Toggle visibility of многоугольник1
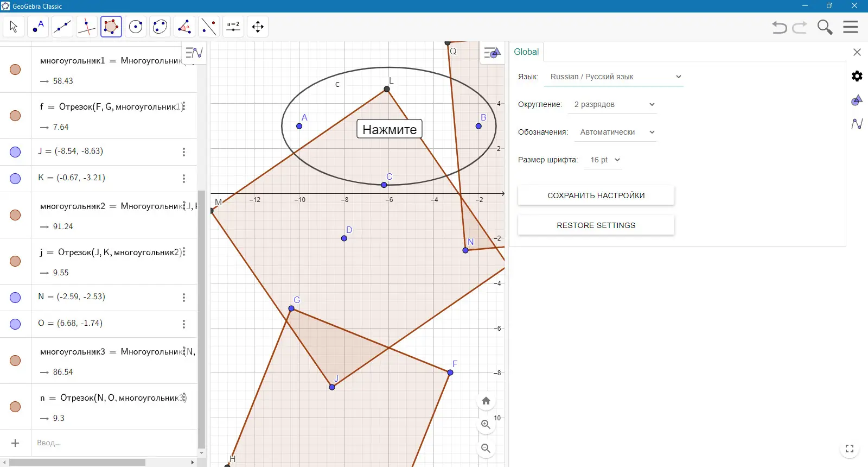Image resolution: width=868 pixels, height=467 pixels. (x=15, y=70)
